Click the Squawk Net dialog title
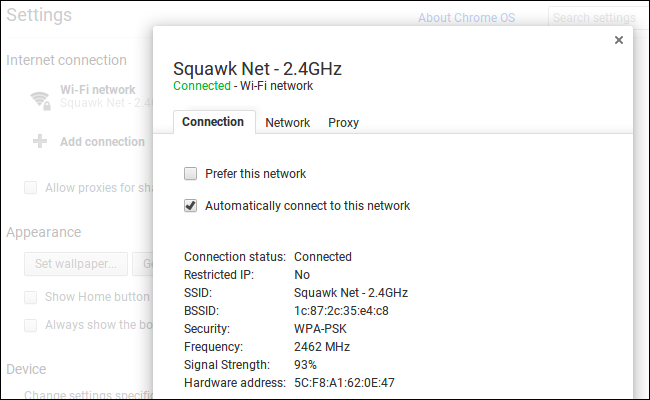 (257, 68)
